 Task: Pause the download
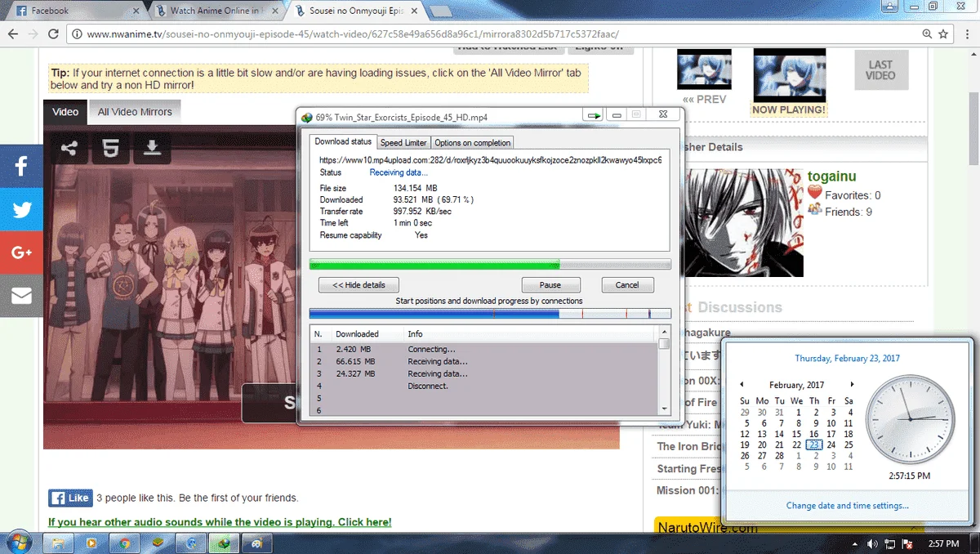[x=550, y=285]
